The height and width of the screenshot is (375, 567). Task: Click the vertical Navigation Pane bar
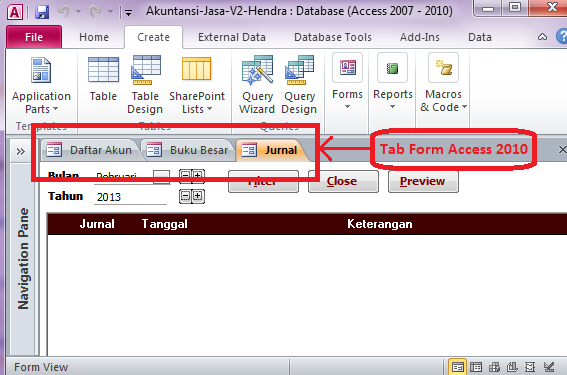(x=24, y=259)
